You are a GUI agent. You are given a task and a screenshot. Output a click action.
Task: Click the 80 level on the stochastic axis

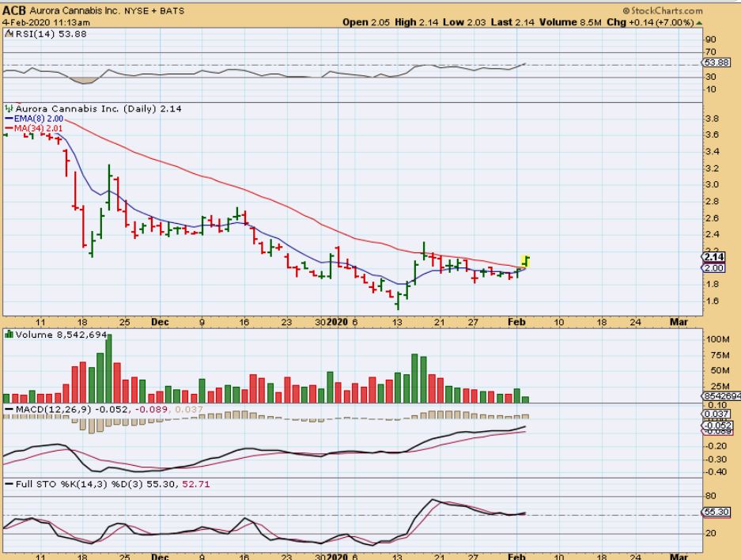[x=710, y=496]
